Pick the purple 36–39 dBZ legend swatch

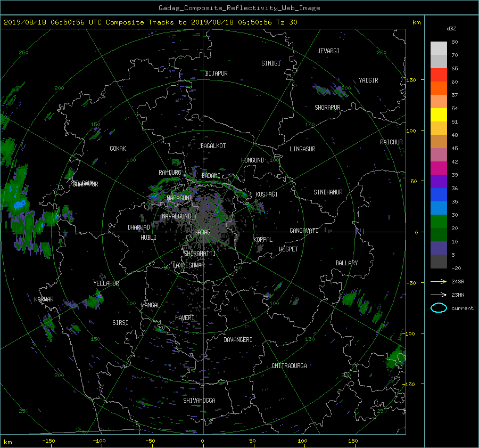[439, 181]
